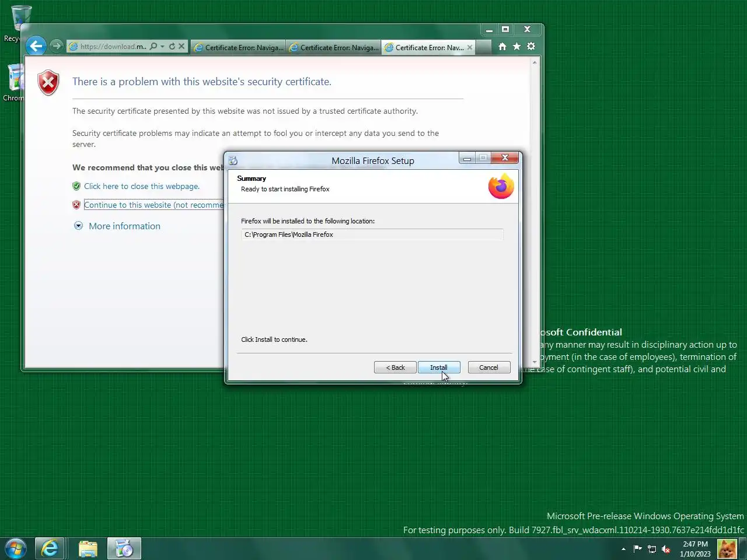
Task: Open the network status tray icon
Action: 652,549
